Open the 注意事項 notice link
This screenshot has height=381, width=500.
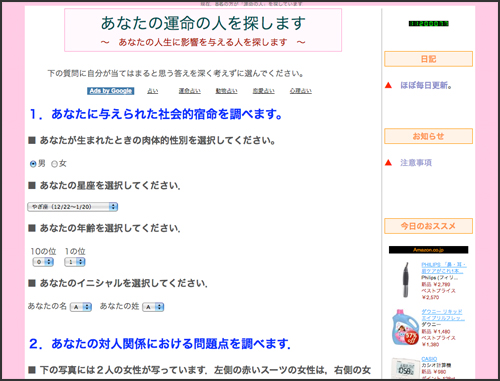pyautogui.click(x=416, y=162)
